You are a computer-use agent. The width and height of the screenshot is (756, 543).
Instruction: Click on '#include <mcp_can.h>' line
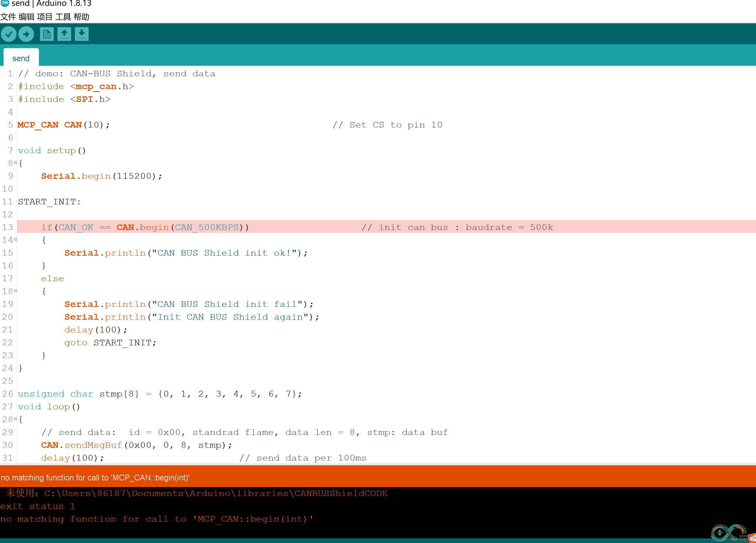click(76, 86)
